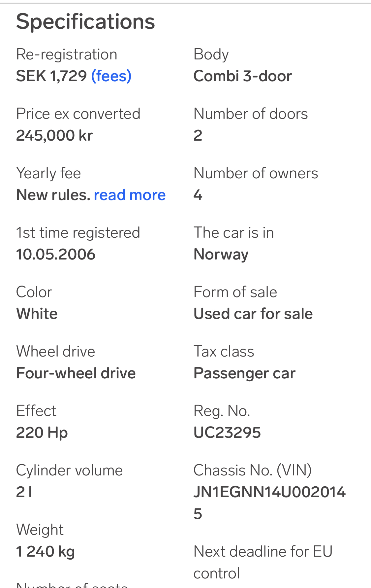The width and height of the screenshot is (371, 588).
Task: Open the blue (fees) link
Action: pyautogui.click(x=111, y=76)
